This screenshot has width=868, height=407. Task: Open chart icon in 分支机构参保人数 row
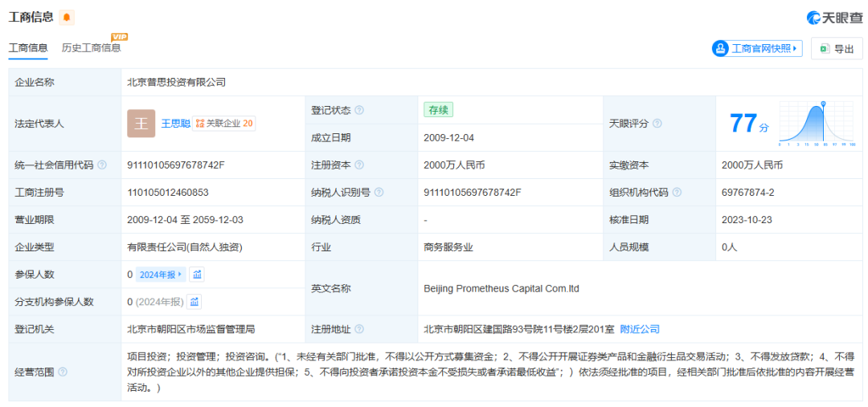coord(194,302)
